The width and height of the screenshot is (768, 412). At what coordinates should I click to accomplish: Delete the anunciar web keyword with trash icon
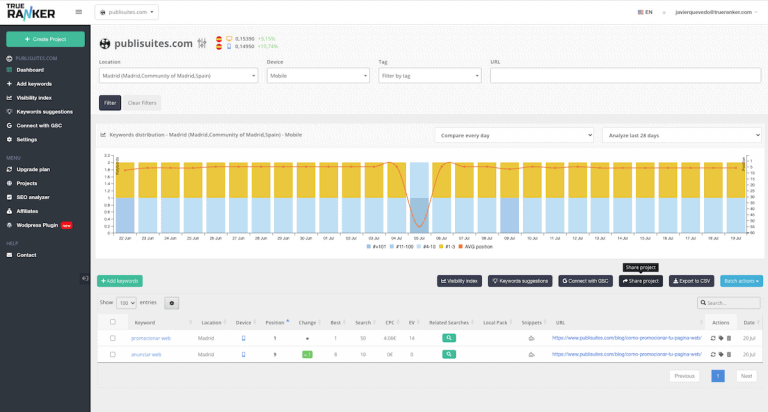pos(729,354)
